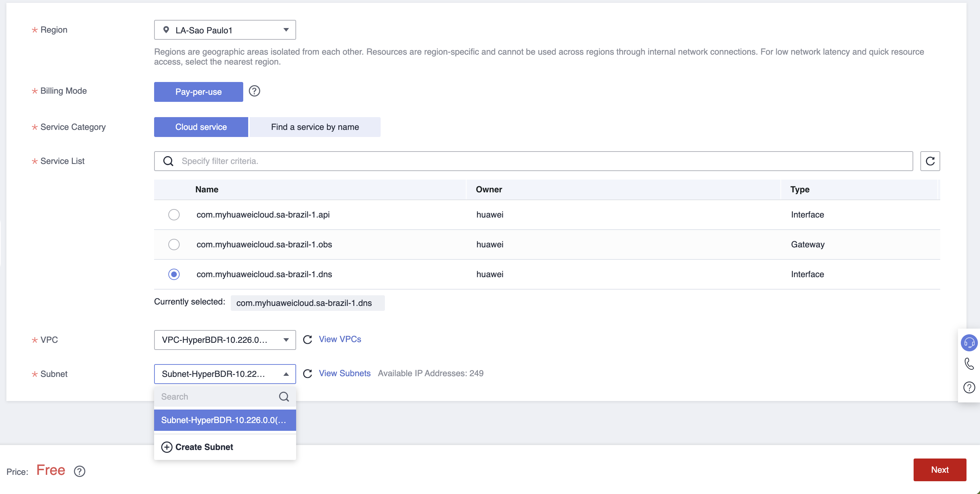Image resolution: width=980 pixels, height=494 pixels.
Task: Toggle the currently selected com.myhuaweicloud.sa-brazil-1.dns radio button
Action: coord(174,274)
